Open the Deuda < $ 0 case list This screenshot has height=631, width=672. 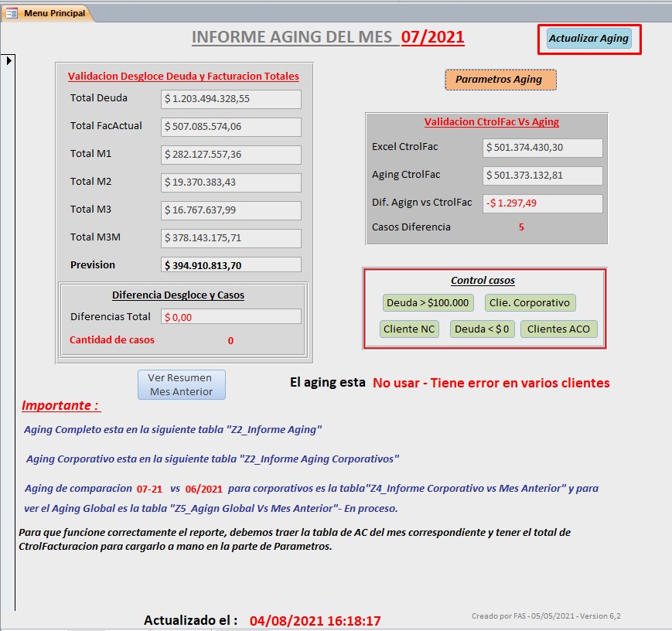[482, 329]
